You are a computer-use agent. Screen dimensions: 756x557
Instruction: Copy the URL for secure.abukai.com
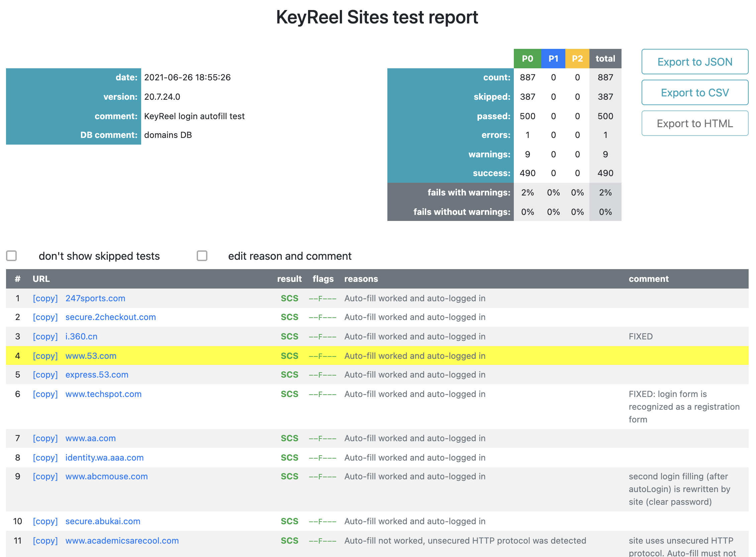pyautogui.click(x=45, y=522)
